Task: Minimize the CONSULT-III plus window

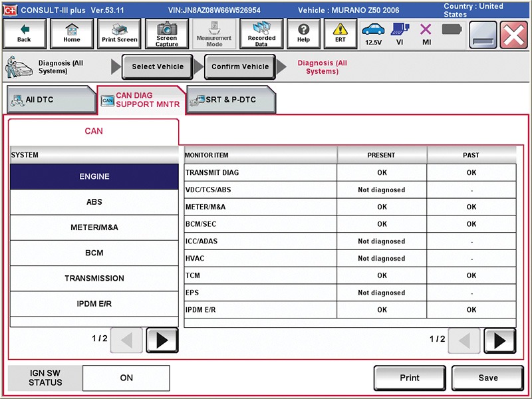Action: tap(483, 35)
